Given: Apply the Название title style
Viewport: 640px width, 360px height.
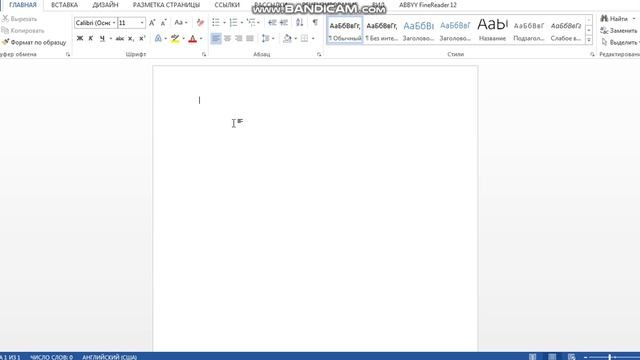Looking at the screenshot, I should point(492,30).
